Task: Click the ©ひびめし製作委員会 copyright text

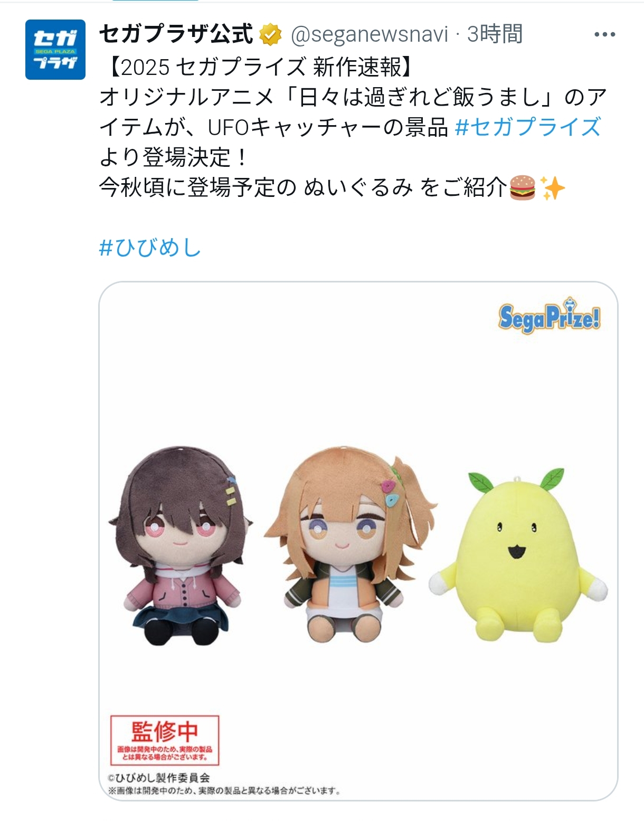Action: [158, 778]
